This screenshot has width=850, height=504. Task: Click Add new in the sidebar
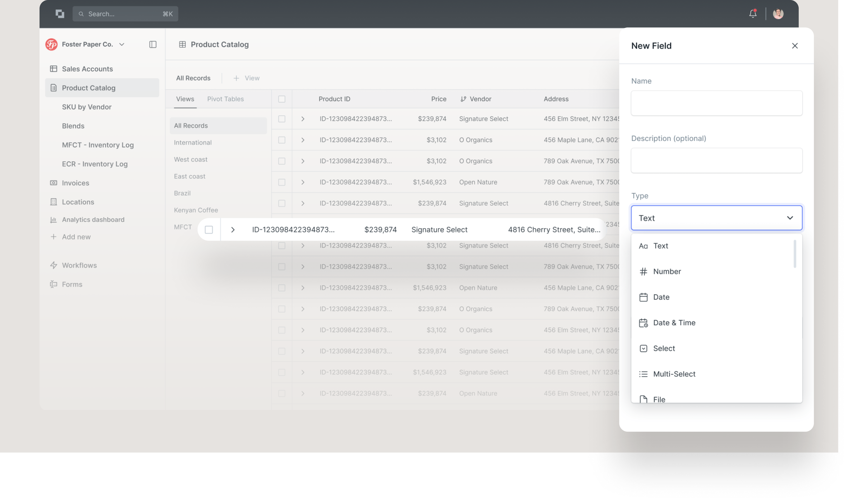coord(76,237)
